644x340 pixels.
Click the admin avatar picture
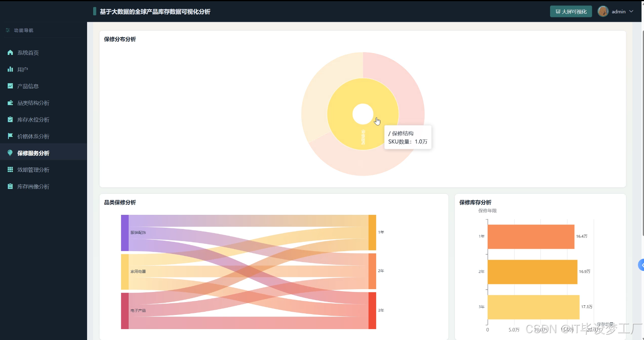pyautogui.click(x=603, y=11)
